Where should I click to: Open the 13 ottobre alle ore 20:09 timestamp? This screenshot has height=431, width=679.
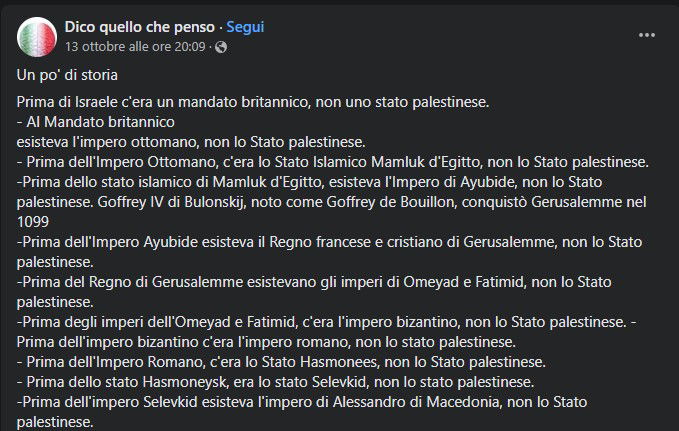(x=135, y=46)
